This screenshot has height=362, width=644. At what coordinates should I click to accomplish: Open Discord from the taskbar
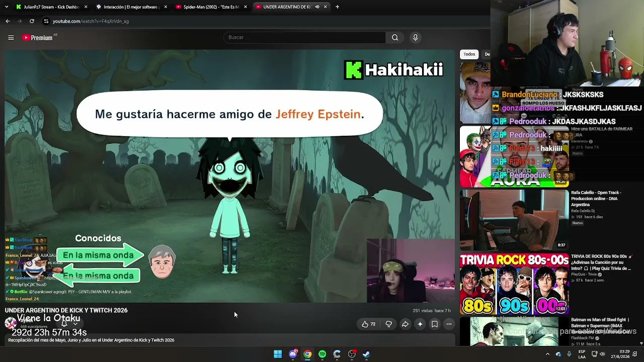[293, 354]
